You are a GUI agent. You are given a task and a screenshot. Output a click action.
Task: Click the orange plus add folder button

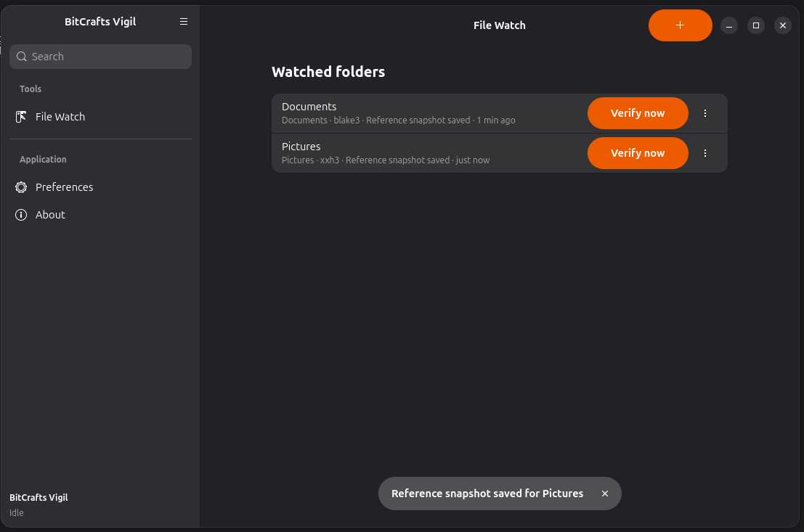pyautogui.click(x=680, y=25)
